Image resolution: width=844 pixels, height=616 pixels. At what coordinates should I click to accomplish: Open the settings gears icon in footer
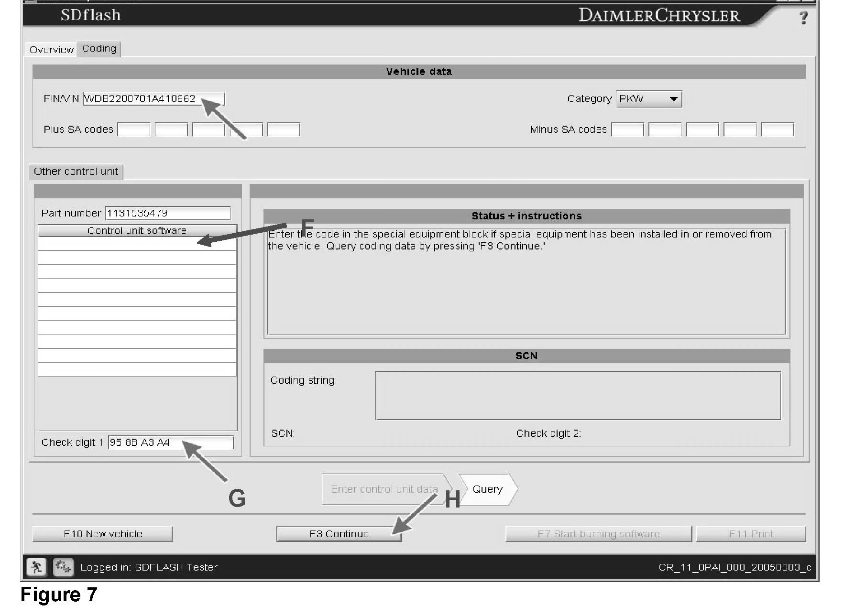coord(62,567)
